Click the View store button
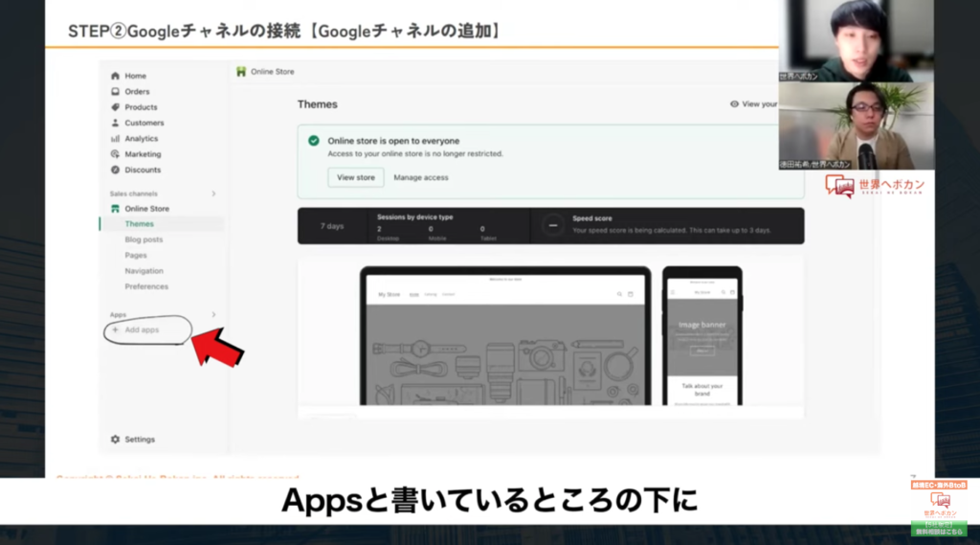The width and height of the screenshot is (980, 545). point(356,177)
